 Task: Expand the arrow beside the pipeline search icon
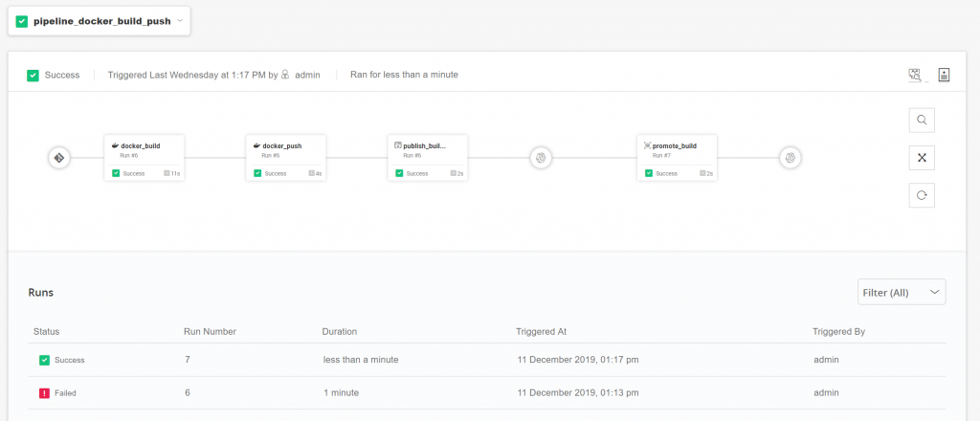coord(927,80)
